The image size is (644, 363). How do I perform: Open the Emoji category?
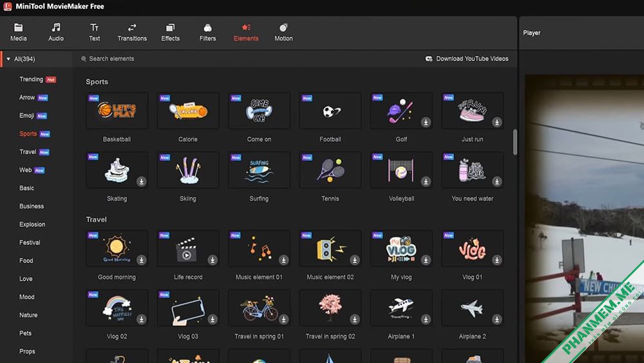coord(26,115)
